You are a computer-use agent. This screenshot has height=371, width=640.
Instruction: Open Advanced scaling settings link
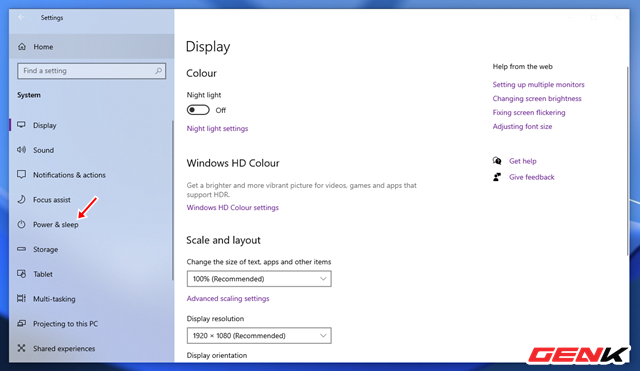point(228,298)
